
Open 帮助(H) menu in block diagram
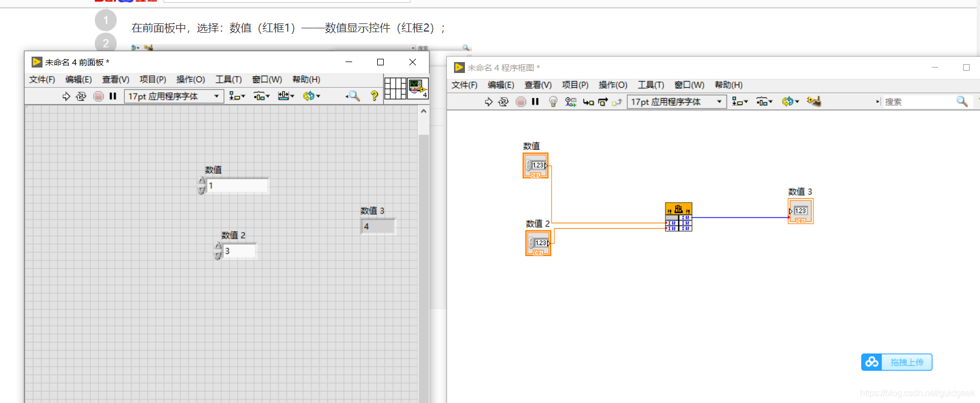[x=729, y=85]
